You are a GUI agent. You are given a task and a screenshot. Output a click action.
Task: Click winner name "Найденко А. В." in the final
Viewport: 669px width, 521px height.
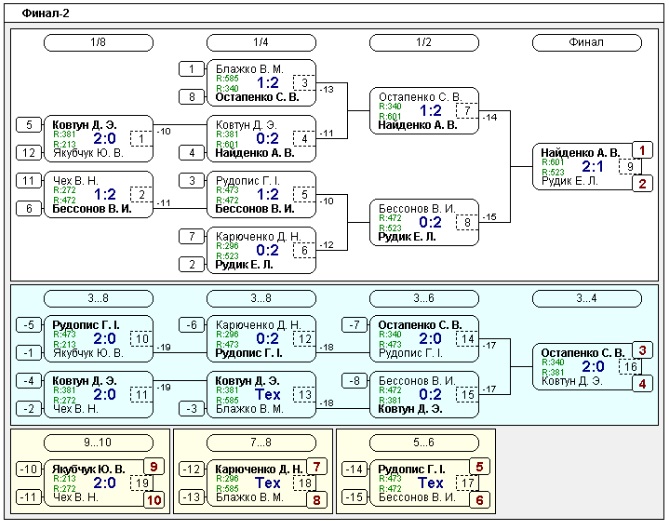(580, 153)
